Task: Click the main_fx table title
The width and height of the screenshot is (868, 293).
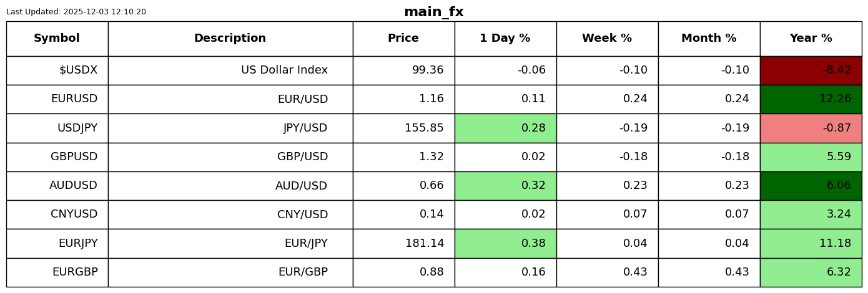Action: [x=433, y=12]
